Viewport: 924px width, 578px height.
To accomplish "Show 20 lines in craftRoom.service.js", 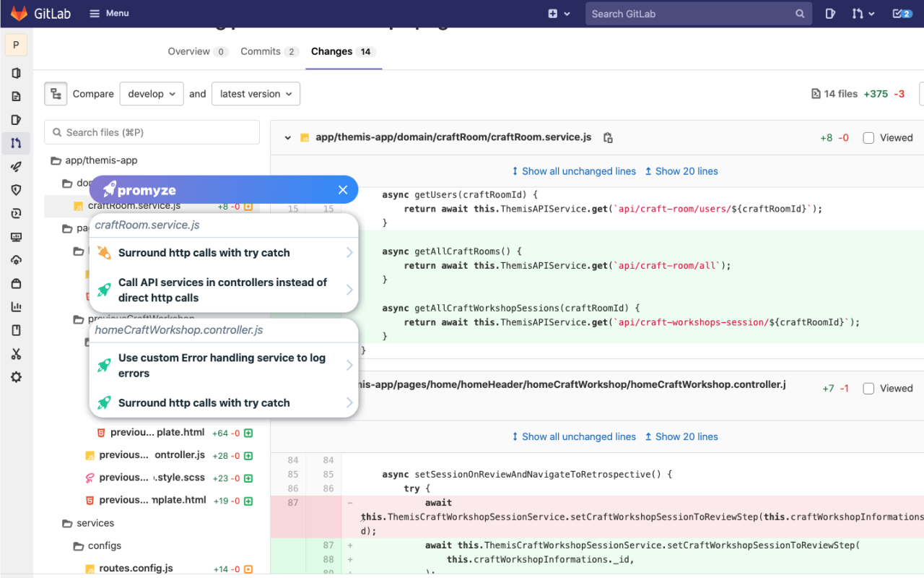I will tap(681, 171).
